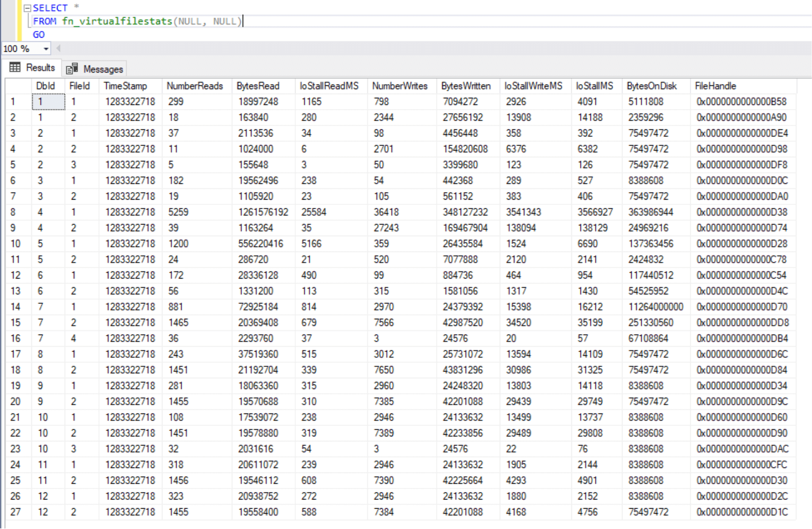Viewport: 812px width, 529px height.
Task: Switch to the Messages tab
Action: coord(103,69)
